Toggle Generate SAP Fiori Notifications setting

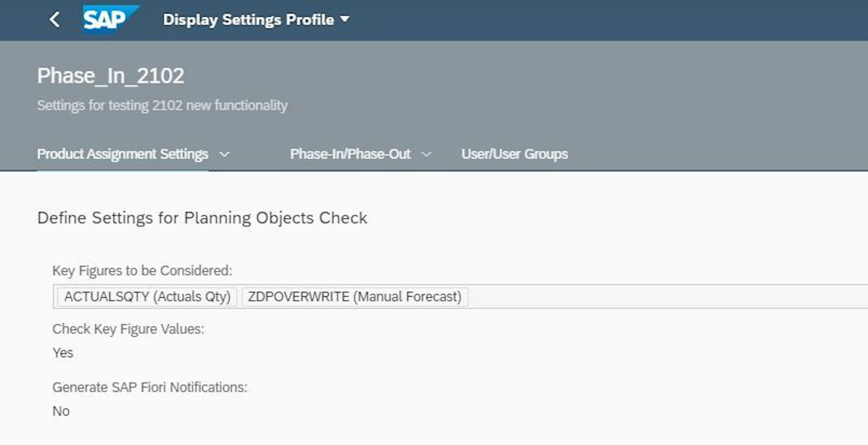[150, 387]
